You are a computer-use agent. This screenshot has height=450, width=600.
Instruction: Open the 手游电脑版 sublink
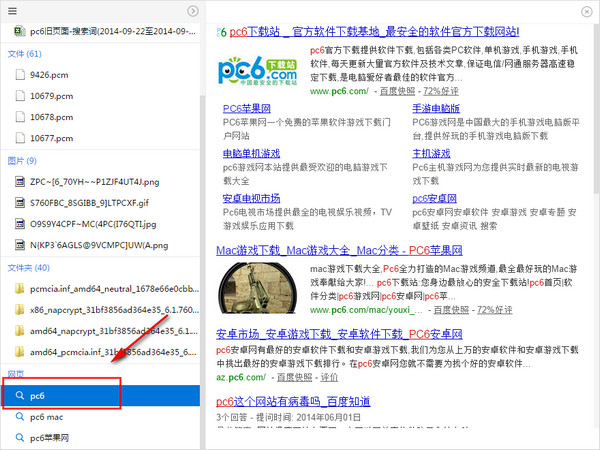436,109
